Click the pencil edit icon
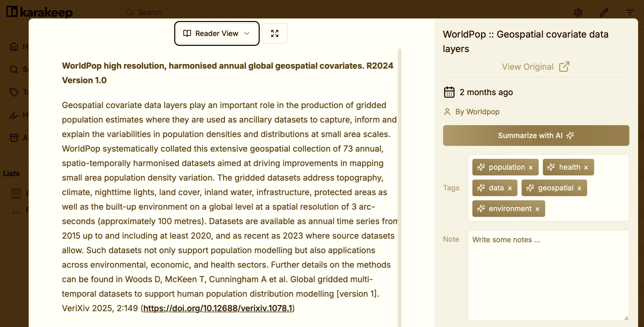The height and width of the screenshot is (327, 644). 604,12
